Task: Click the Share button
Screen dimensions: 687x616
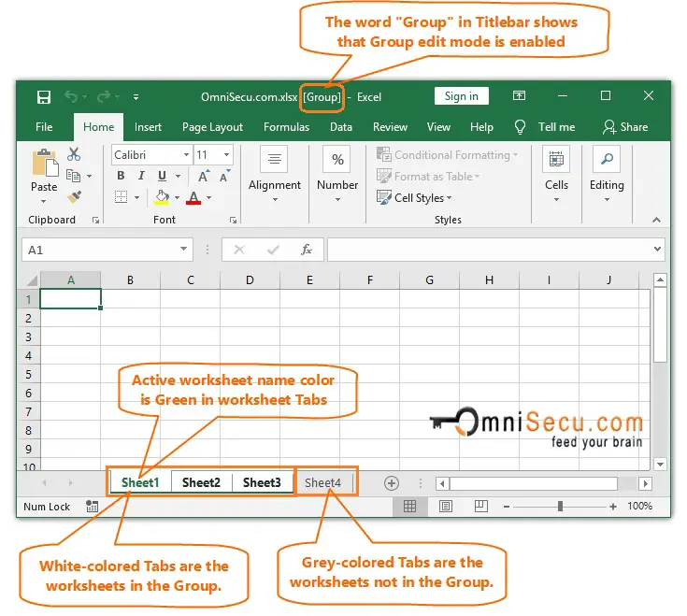Action: [625, 127]
